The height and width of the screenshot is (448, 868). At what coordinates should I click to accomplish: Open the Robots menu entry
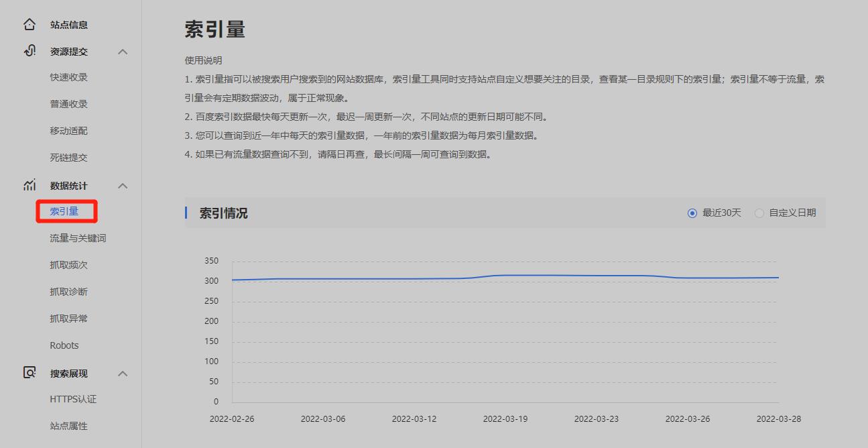[64, 345]
